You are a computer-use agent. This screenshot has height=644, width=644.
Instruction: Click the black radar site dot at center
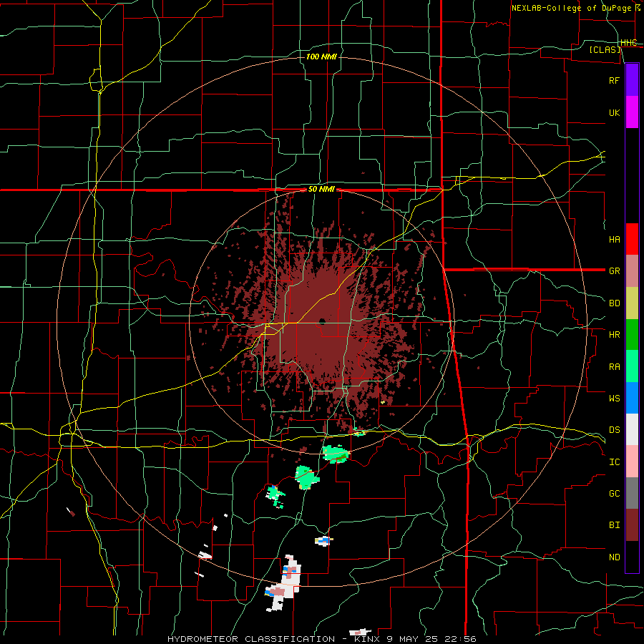pyautogui.click(x=322, y=321)
